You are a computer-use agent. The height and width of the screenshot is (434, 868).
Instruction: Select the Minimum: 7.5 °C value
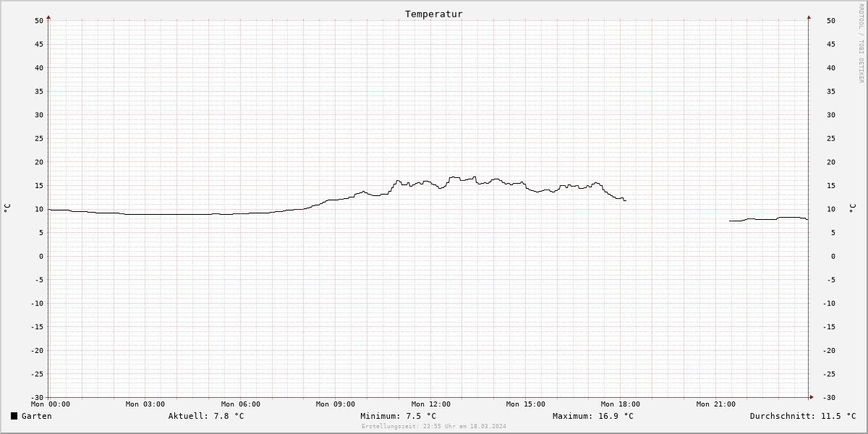click(x=399, y=416)
